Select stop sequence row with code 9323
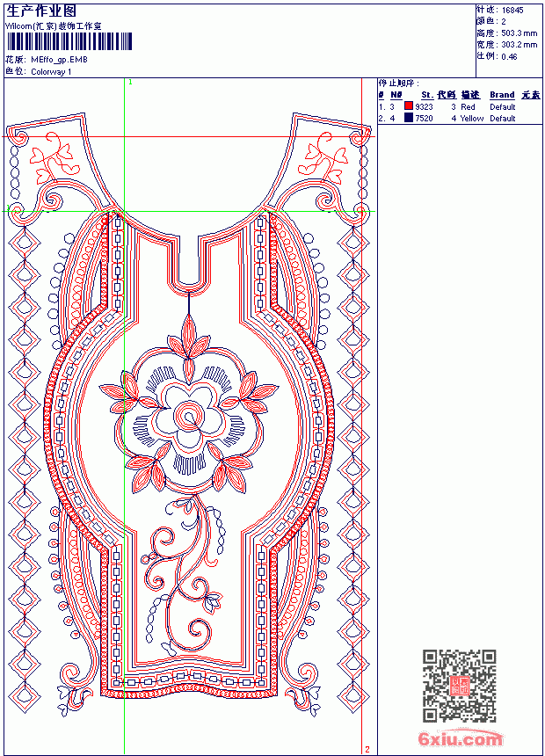Screen dimensions: 545x756 460,106
